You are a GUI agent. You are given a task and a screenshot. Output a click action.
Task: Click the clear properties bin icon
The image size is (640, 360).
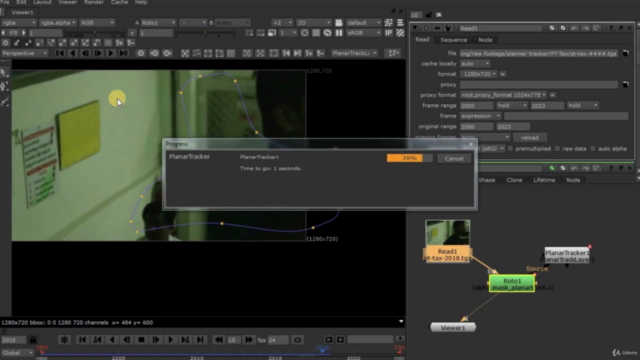pos(439,15)
